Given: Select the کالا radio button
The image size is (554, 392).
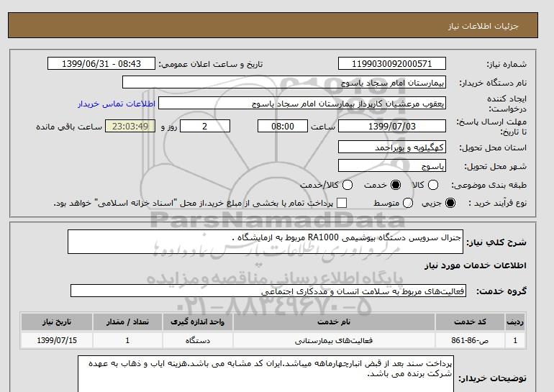Looking at the screenshot, I should 433,185.
